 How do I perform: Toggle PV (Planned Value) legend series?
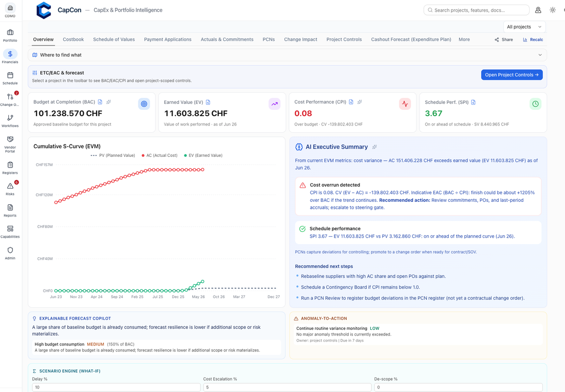coord(113,155)
